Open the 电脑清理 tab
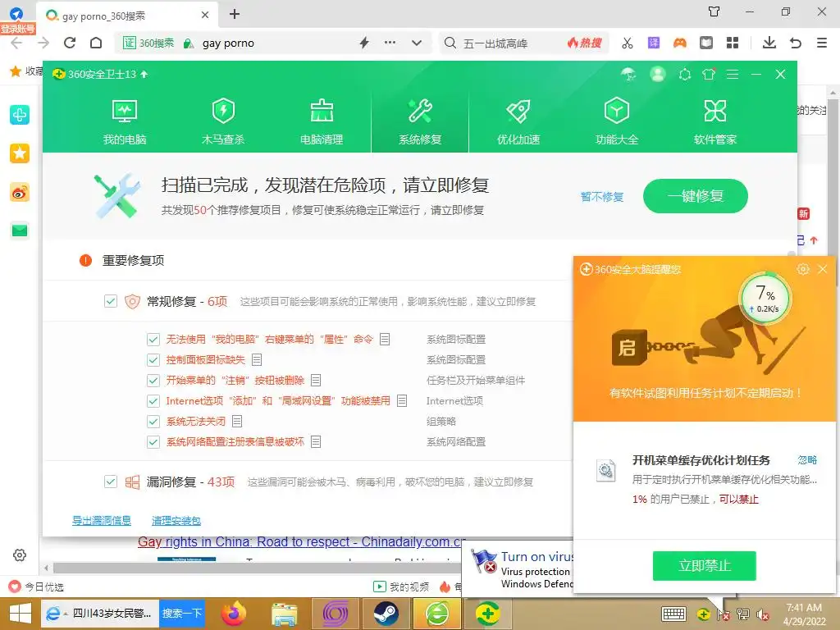 coord(322,122)
